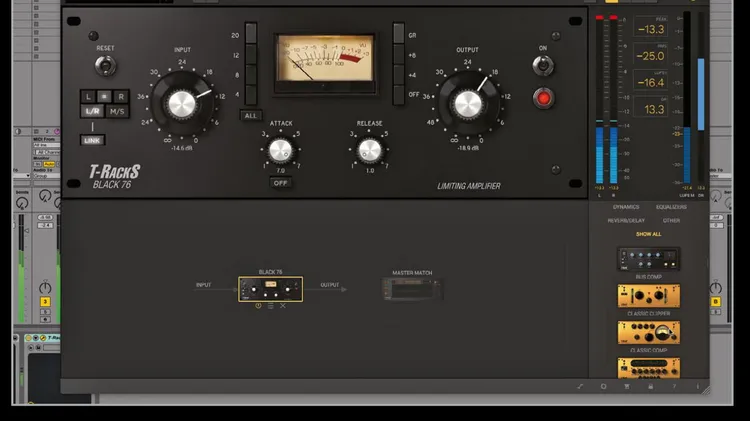Image resolution: width=750 pixels, height=421 pixels.
Task: Choose the partially visible module below Classic Comp
Action: click(649, 368)
